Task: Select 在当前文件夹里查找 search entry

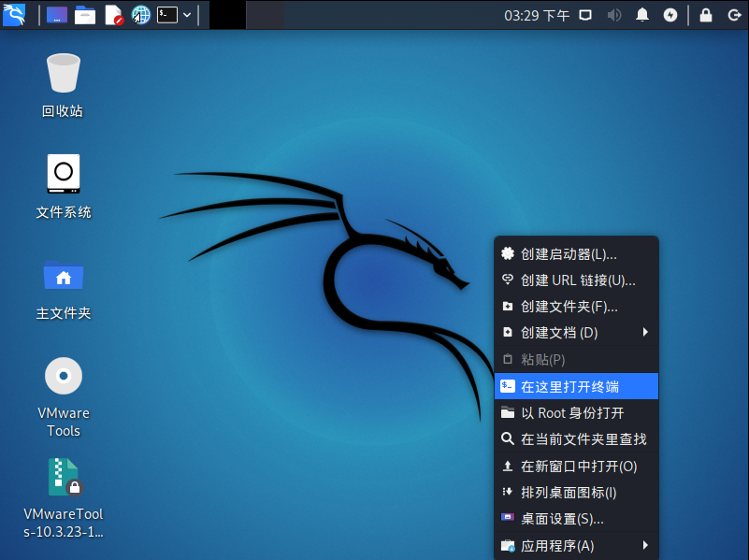Action: coord(576,439)
